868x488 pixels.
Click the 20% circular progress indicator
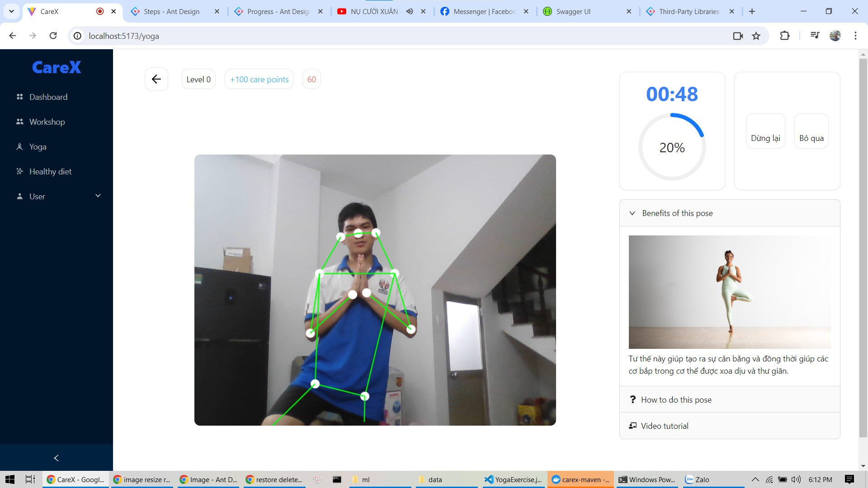tap(672, 147)
